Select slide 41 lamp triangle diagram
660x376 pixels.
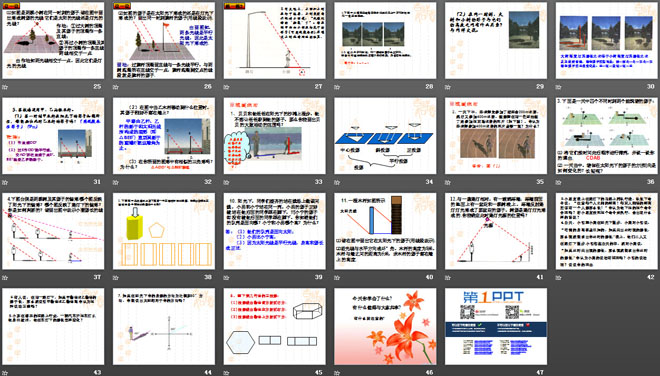(496, 231)
